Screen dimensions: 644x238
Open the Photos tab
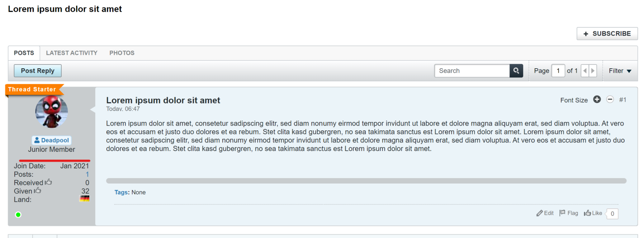(122, 53)
